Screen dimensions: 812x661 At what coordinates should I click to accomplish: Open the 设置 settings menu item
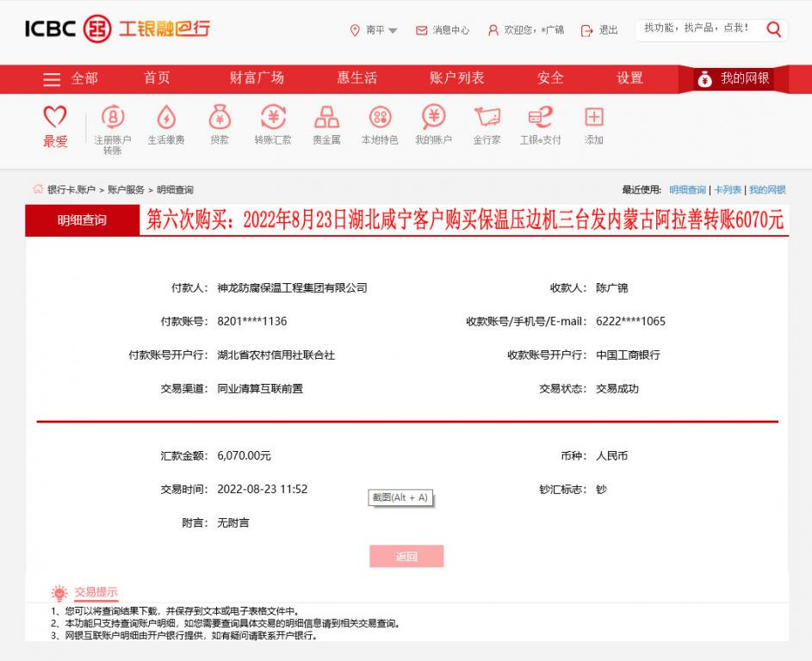coord(629,78)
